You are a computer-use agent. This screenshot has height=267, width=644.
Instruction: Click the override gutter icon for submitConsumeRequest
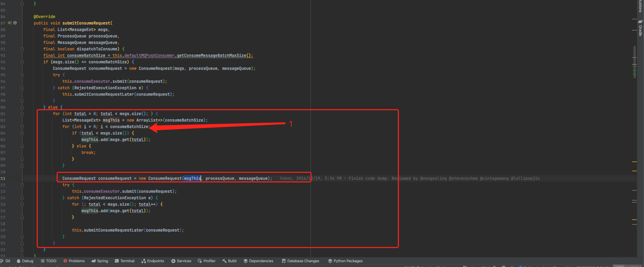click(x=10, y=23)
